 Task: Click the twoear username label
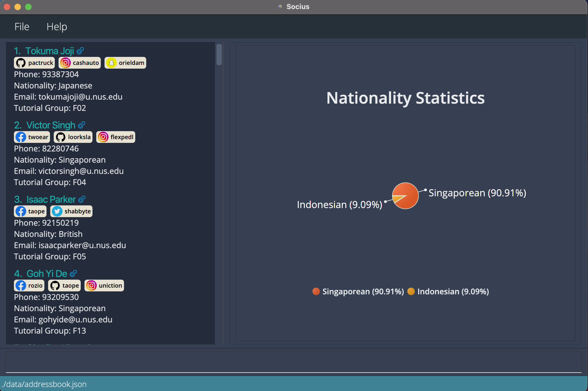[x=38, y=137]
